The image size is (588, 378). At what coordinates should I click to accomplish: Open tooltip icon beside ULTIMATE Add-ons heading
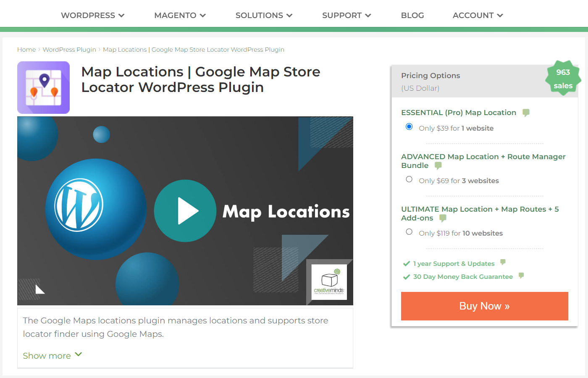[443, 218]
